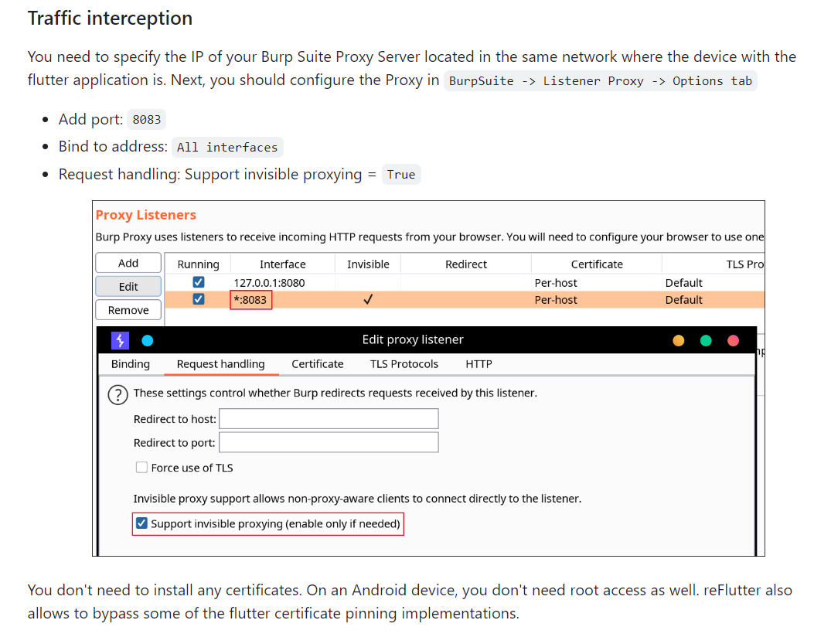Uncheck Running for *:8083 listener
The width and height of the screenshot is (814, 644).
point(199,300)
